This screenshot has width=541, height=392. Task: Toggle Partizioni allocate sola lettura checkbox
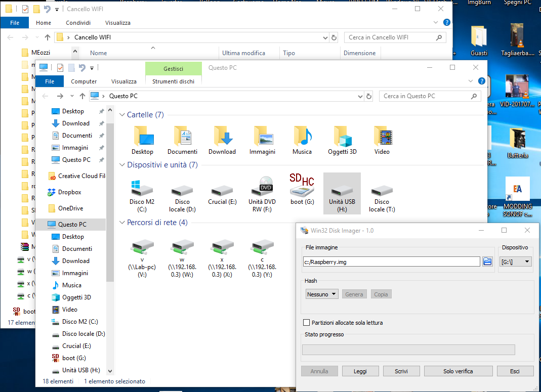(x=306, y=322)
